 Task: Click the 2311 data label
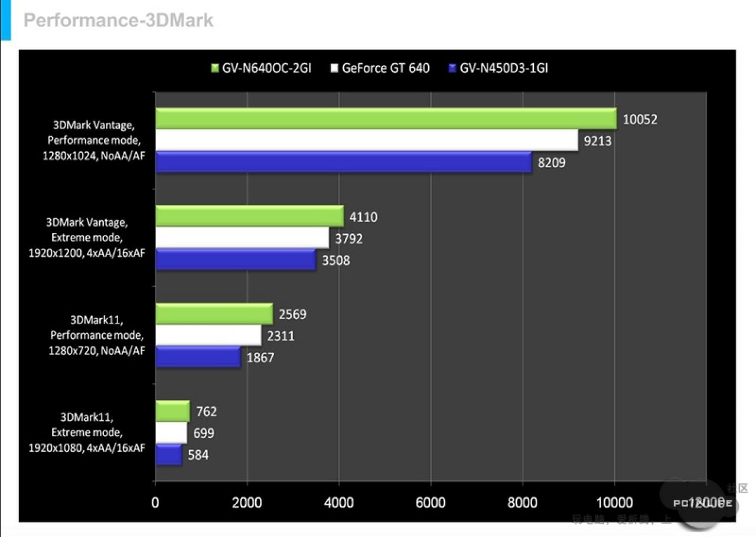281,336
